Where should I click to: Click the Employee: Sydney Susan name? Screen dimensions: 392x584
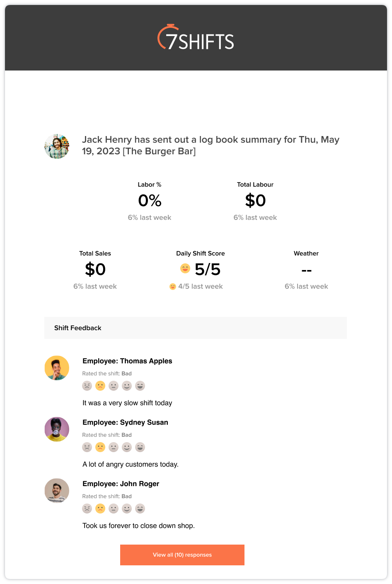point(125,422)
